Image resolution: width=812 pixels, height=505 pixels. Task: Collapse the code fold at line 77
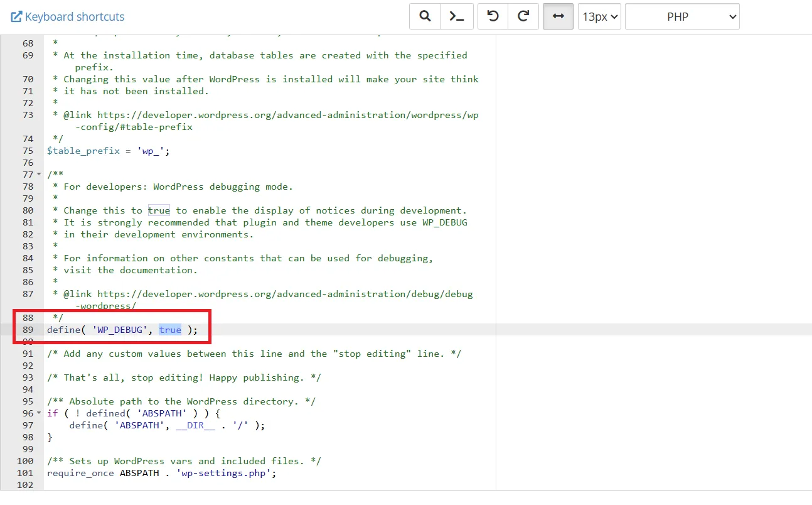(x=39, y=175)
